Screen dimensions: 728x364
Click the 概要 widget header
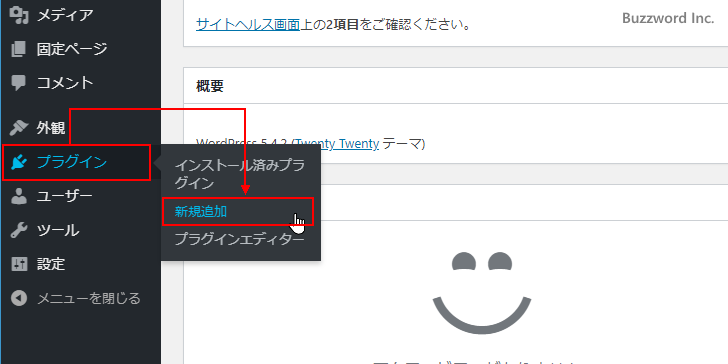coord(210,86)
